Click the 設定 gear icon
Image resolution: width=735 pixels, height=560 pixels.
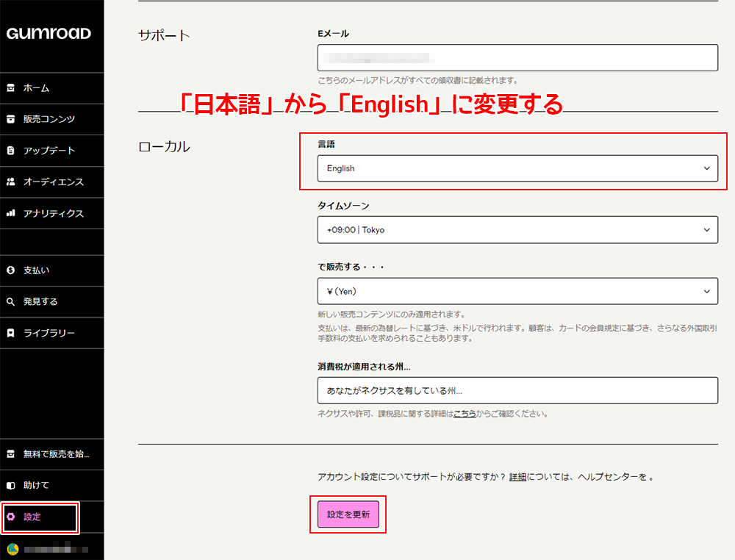[x=10, y=517]
